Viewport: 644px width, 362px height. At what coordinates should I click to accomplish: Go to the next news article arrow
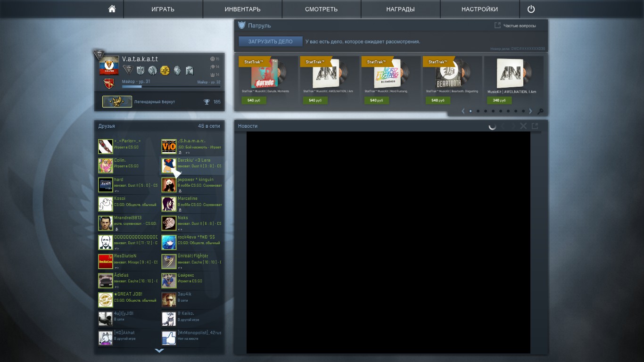coord(513,126)
